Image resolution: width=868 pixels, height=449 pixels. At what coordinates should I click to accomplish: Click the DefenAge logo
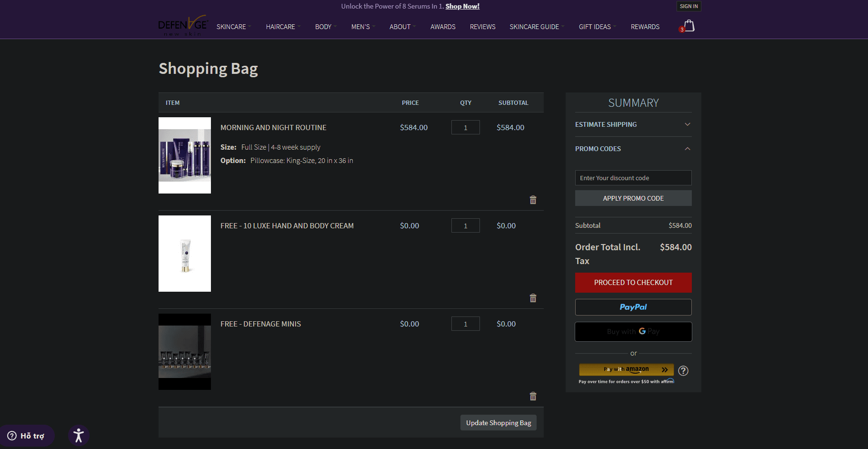point(183,26)
